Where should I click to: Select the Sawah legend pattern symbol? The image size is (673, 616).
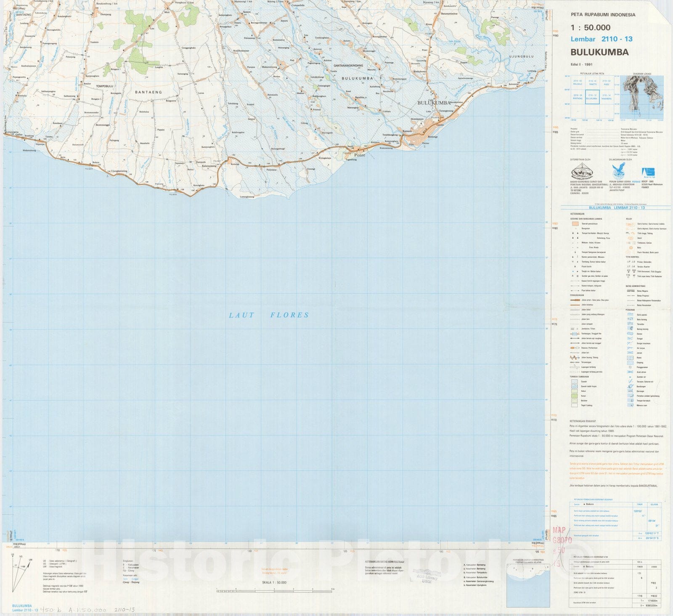[574, 382]
